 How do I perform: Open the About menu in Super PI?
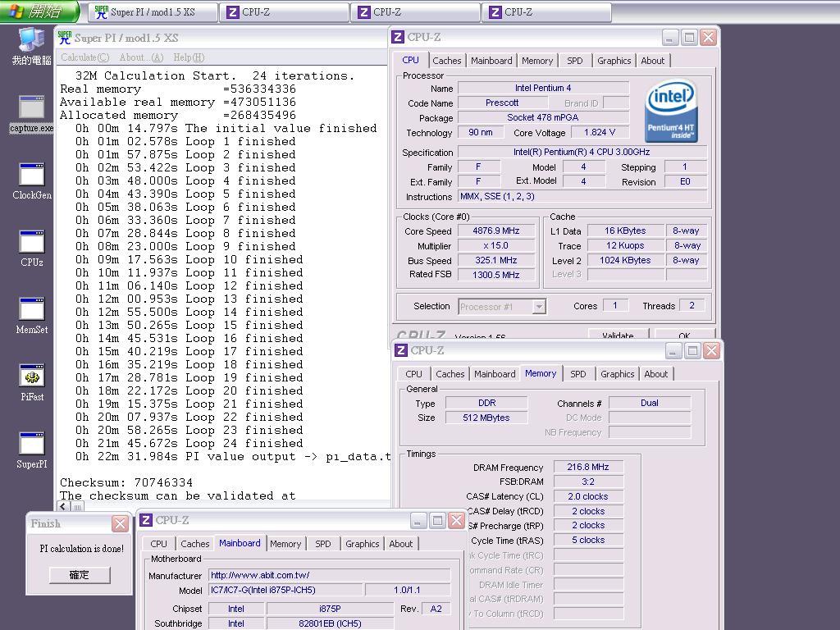click(141, 57)
